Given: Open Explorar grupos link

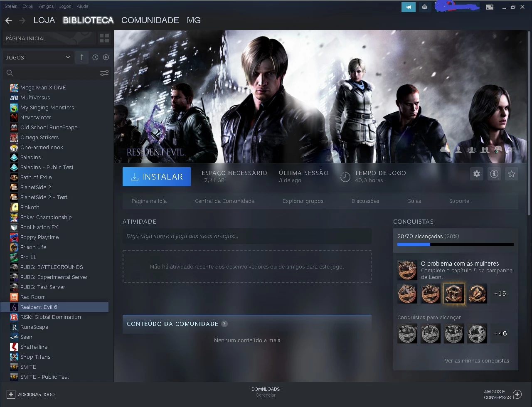Looking at the screenshot, I should pyautogui.click(x=303, y=201).
